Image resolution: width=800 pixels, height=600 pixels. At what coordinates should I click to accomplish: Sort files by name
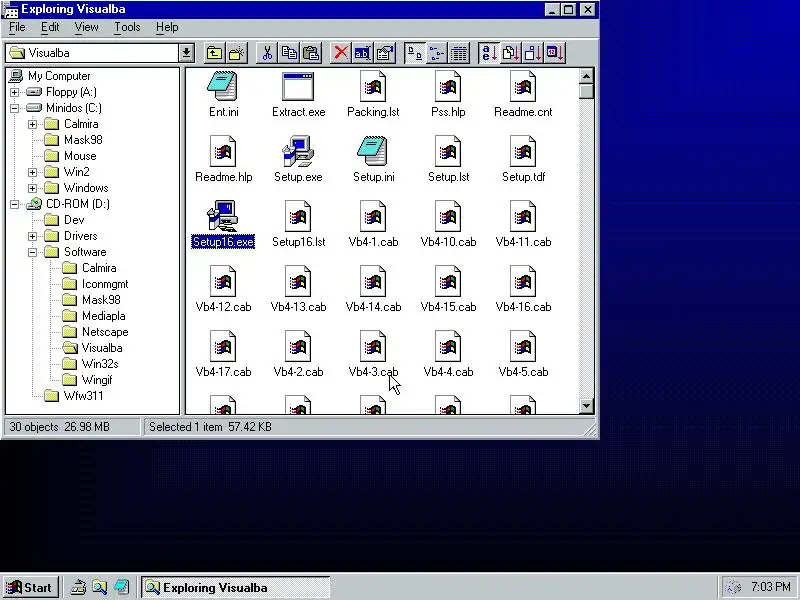coord(489,53)
